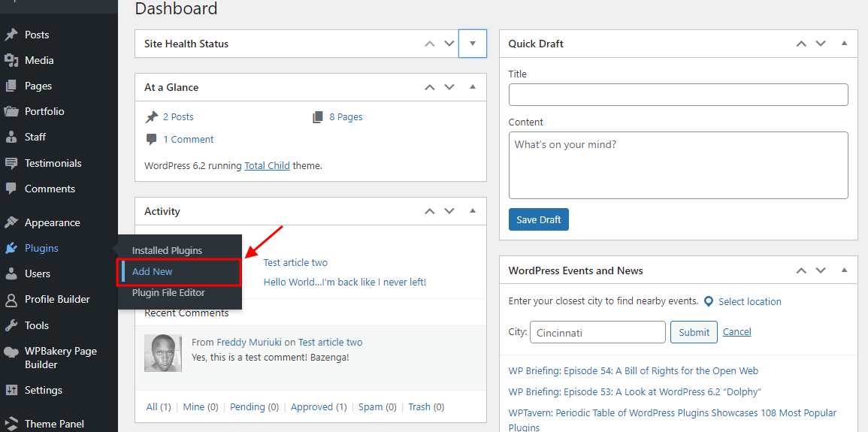Screen dimensions: 868x432
Task: Open the 2 Posts link
Action: click(177, 117)
